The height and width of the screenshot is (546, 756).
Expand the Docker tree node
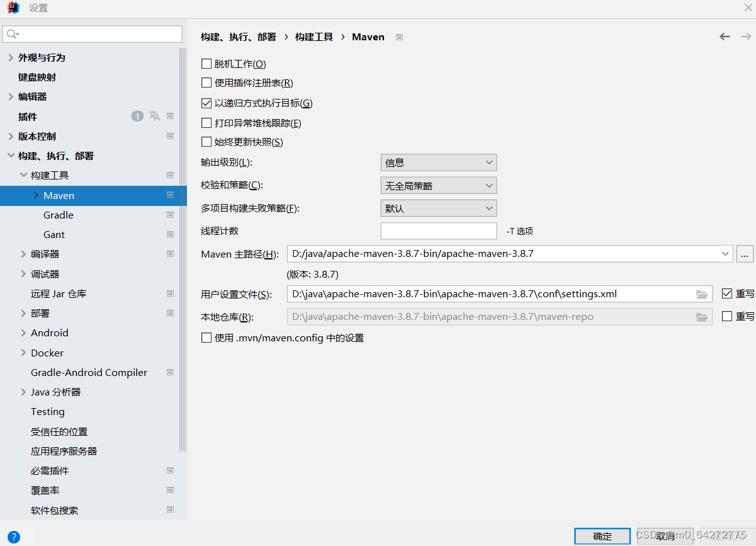point(23,353)
